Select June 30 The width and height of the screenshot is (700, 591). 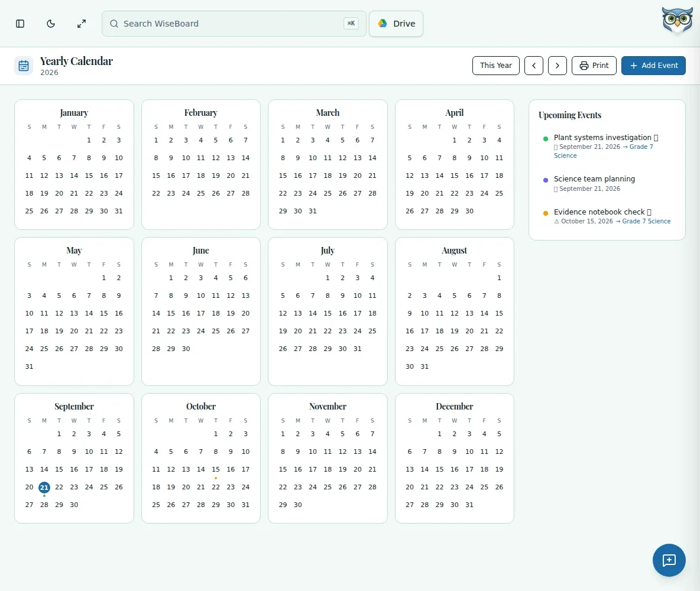point(186,349)
